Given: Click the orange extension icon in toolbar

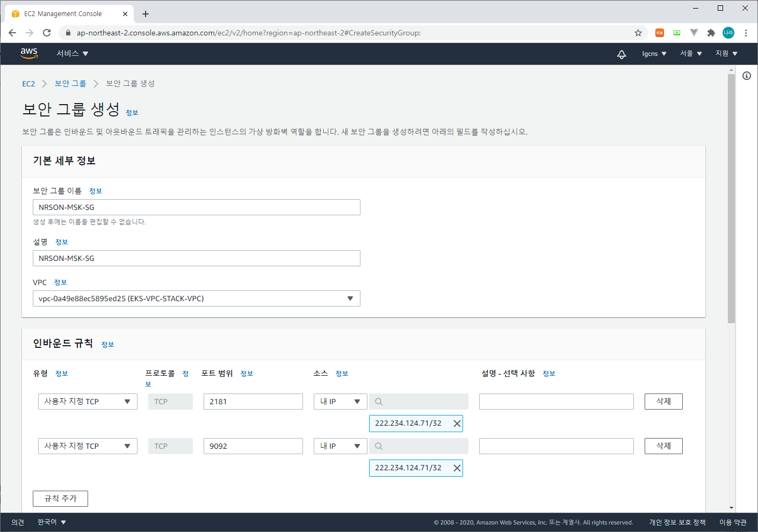Looking at the screenshot, I should 660,33.
